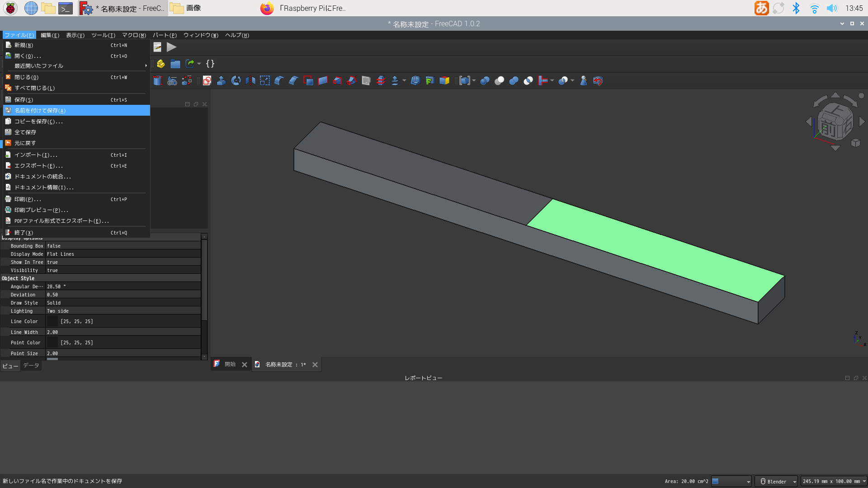Viewport: 868px width, 488px height.
Task: Open the Blender navigation style dropdown
Action: click(x=776, y=481)
